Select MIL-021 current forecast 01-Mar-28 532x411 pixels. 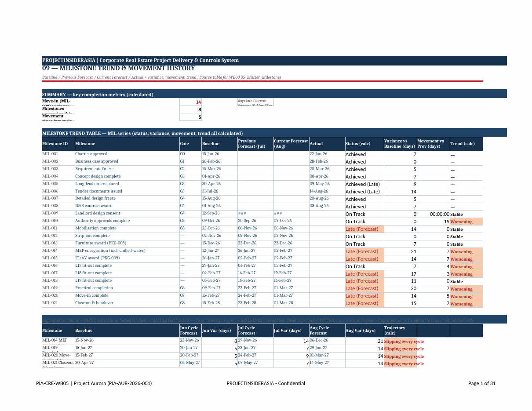click(x=291, y=303)
